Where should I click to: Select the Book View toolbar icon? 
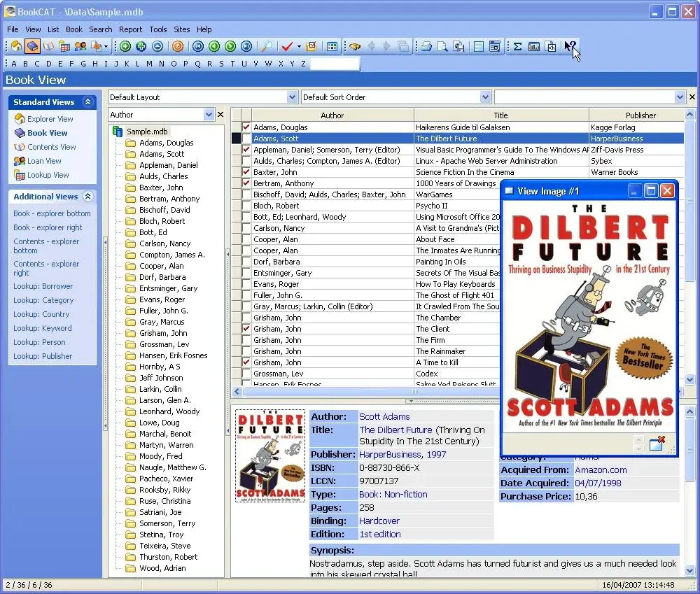[x=32, y=46]
